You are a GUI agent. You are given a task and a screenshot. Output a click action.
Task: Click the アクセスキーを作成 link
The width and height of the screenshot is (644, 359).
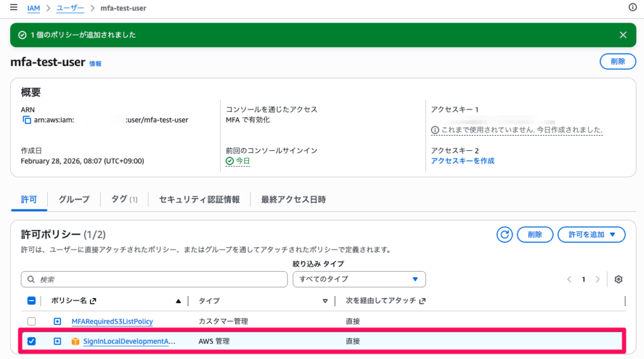pyautogui.click(x=462, y=161)
